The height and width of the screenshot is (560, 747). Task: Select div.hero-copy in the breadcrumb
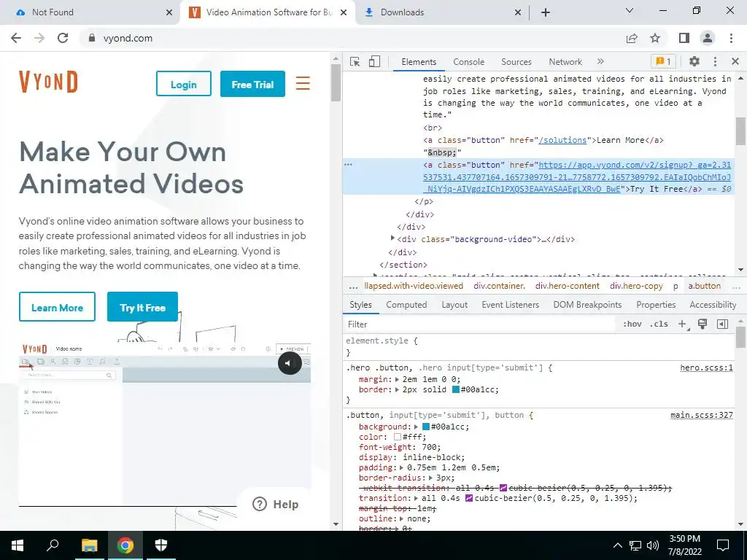point(636,286)
